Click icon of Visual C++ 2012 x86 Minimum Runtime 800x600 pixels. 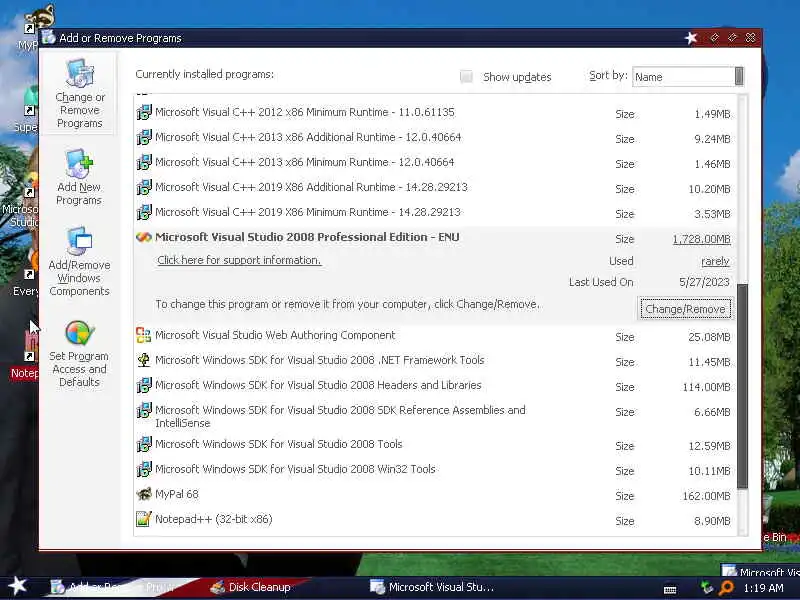[144, 112]
